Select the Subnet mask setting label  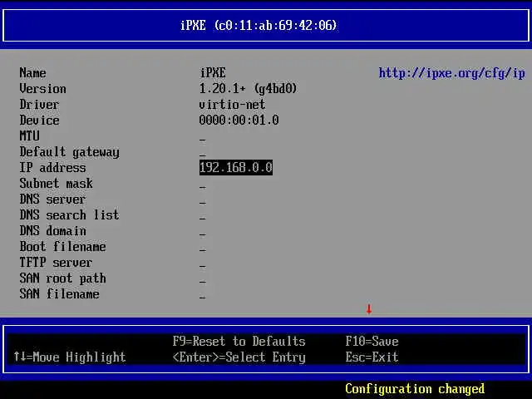tap(56, 184)
